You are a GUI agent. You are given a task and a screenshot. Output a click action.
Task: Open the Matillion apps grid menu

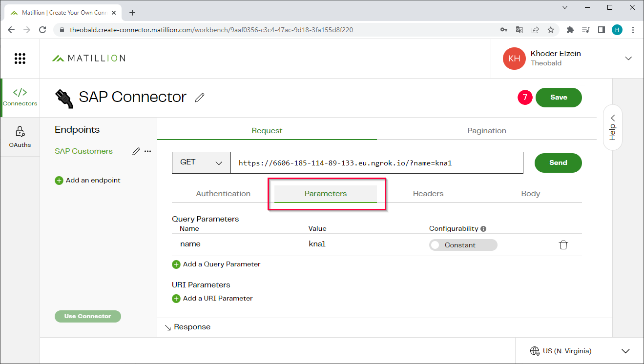[20, 59]
